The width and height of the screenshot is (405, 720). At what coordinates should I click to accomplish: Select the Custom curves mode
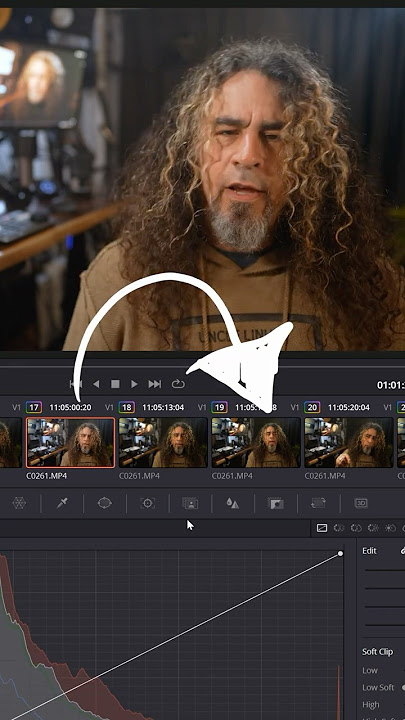(x=322, y=528)
